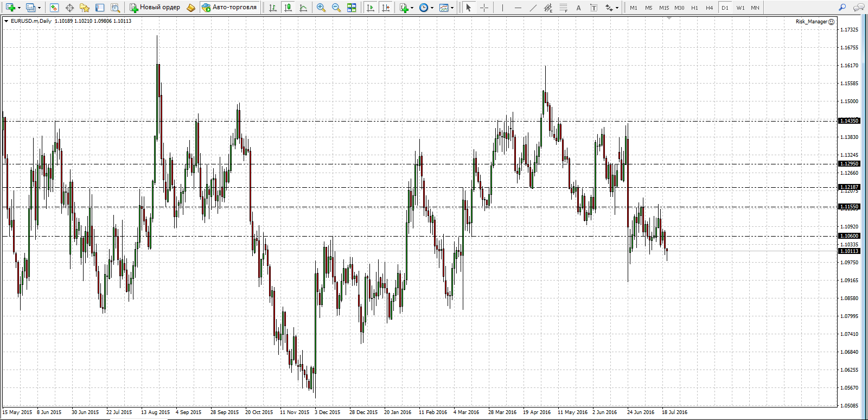
Task: Enable chart auto-scroll
Action: click(371, 8)
